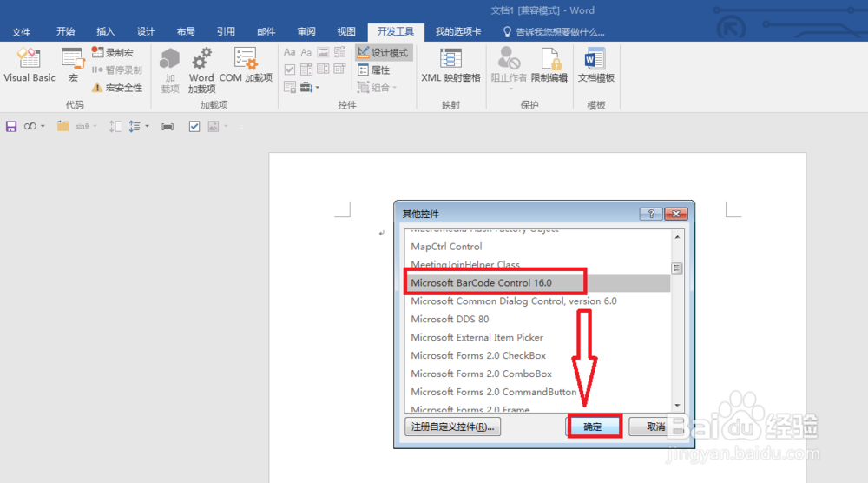The height and width of the screenshot is (483, 868).
Task: Insert plain text content control
Action: [x=306, y=52]
